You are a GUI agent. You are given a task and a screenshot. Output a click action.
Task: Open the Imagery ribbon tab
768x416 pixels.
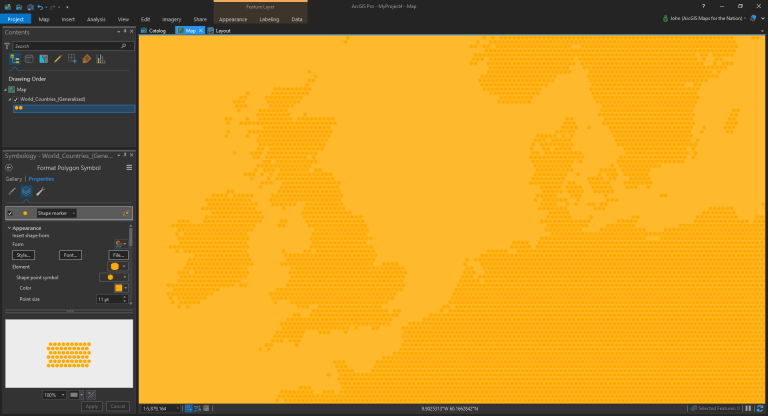pos(171,19)
